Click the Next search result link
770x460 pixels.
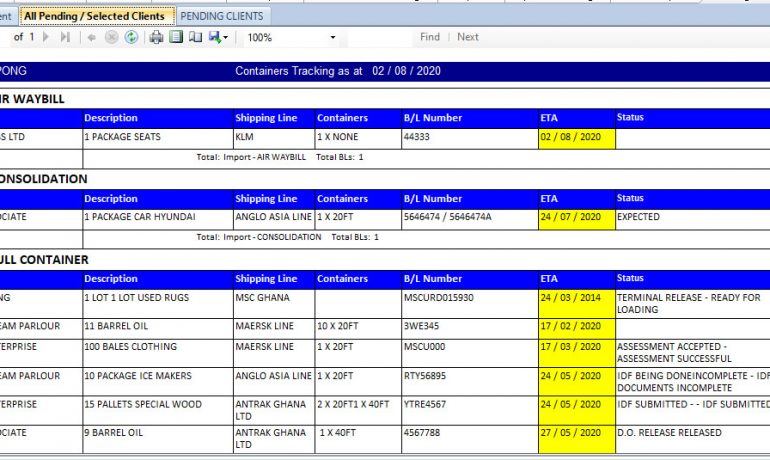(468, 37)
